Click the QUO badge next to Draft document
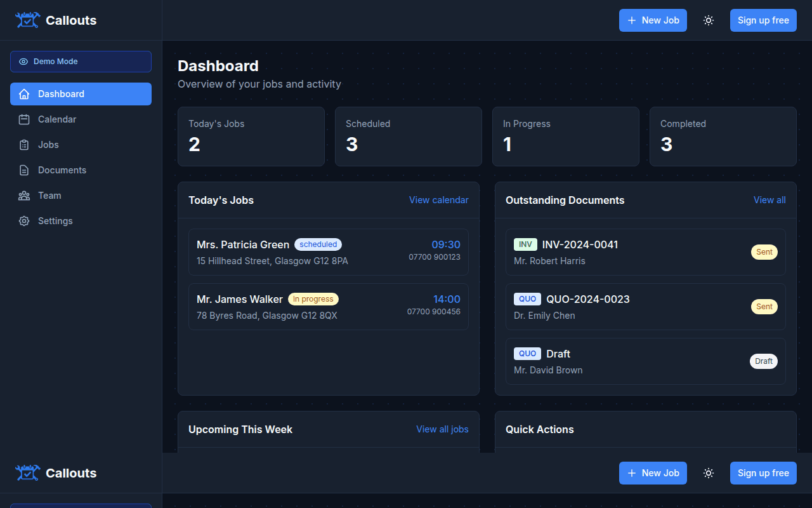812x508 pixels. 527,353
